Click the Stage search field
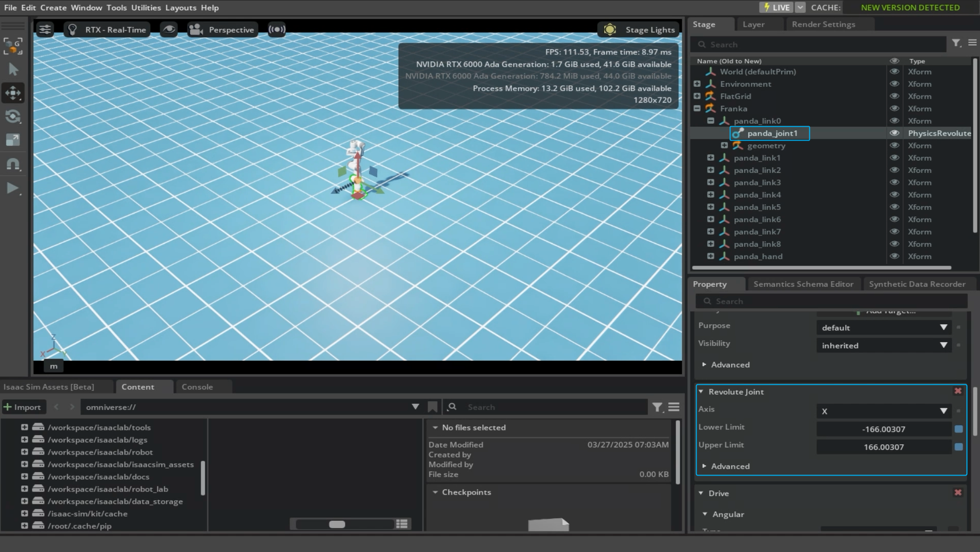The width and height of the screenshot is (980, 552). click(818, 45)
